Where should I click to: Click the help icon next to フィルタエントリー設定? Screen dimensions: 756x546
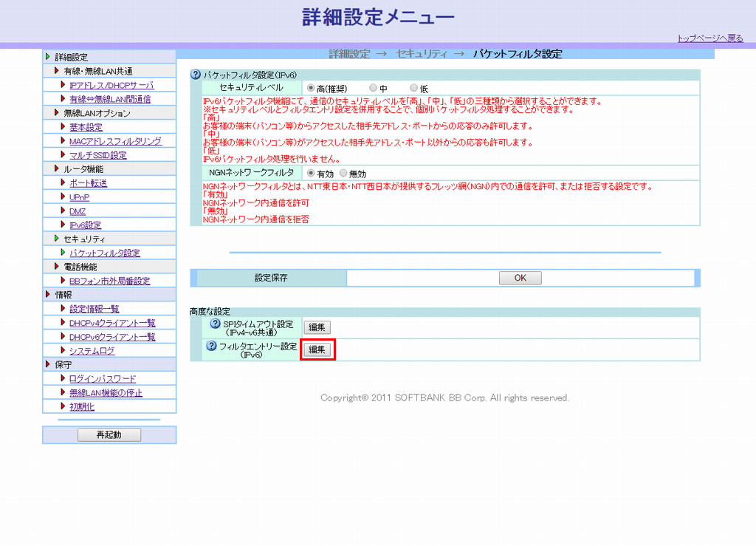point(212,346)
